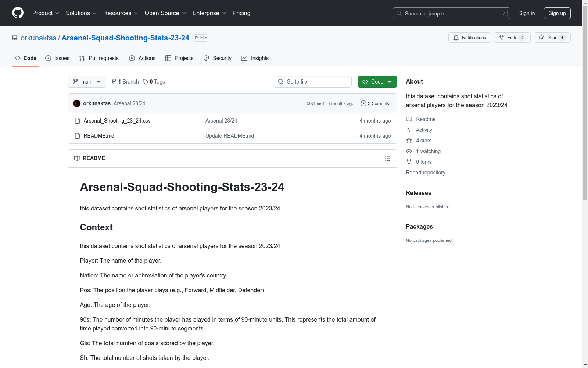Image resolution: width=588 pixels, height=368 pixels.
Task: Click the star count badge showing 4
Action: point(562,38)
